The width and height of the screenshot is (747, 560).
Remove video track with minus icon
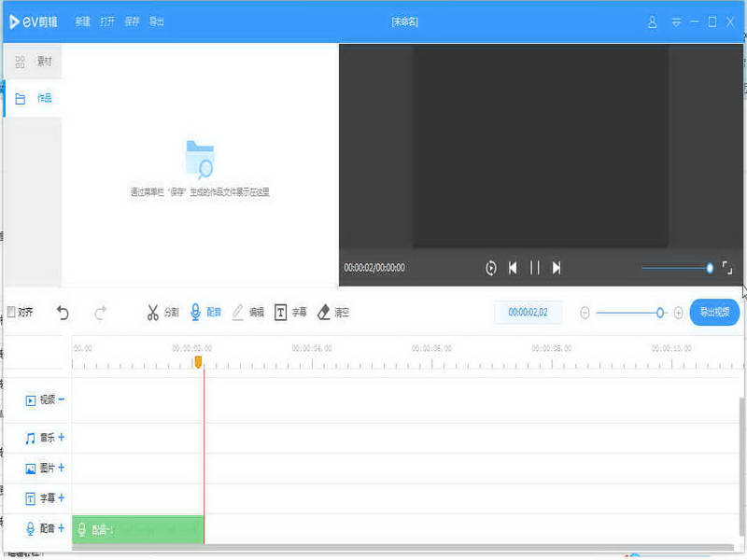coord(61,399)
